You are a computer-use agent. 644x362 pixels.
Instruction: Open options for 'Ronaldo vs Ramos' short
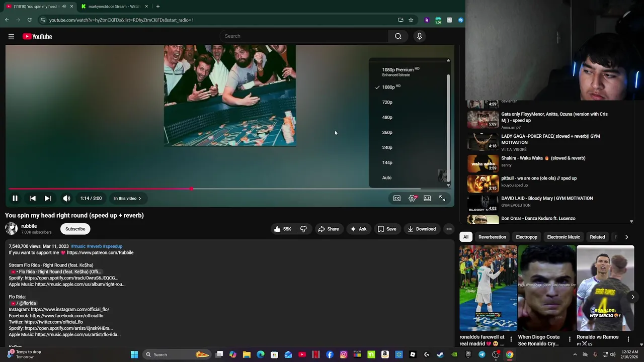click(628, 339)
